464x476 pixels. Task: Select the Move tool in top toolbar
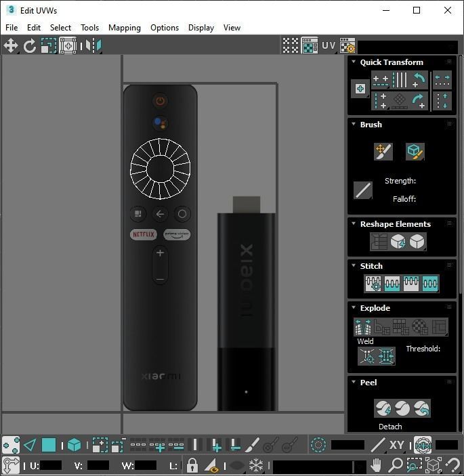point(11,45)
